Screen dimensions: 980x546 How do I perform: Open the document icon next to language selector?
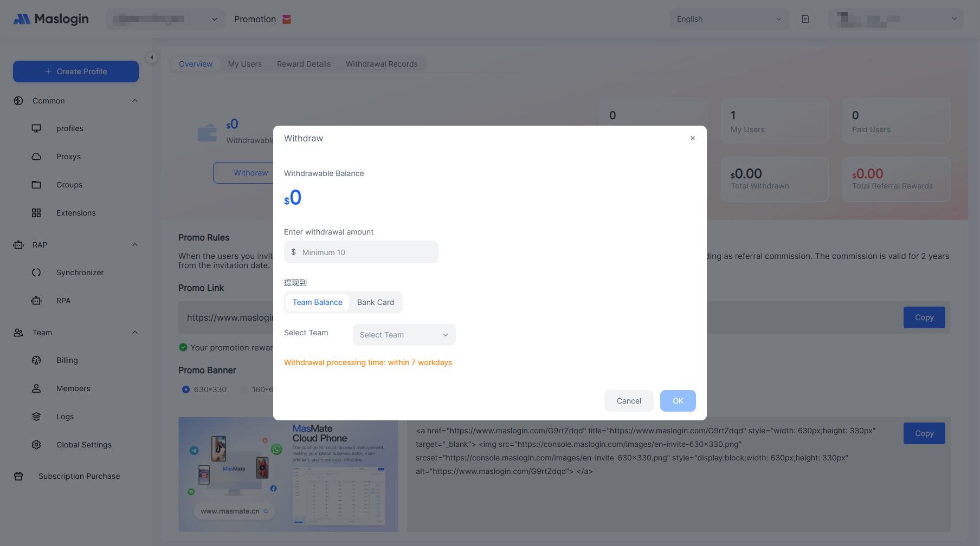805,19
